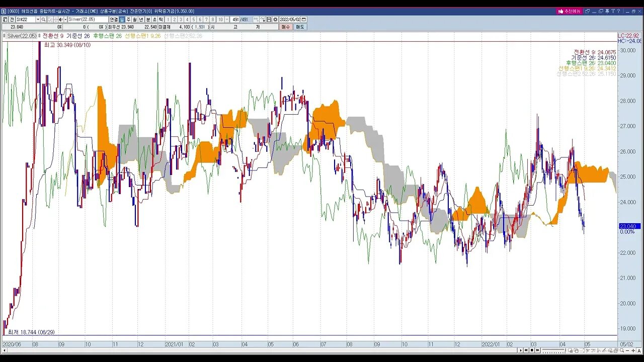Open the symbol code SIK22 dropdown arrow
The image size is (644, 362).
[38, 20]
